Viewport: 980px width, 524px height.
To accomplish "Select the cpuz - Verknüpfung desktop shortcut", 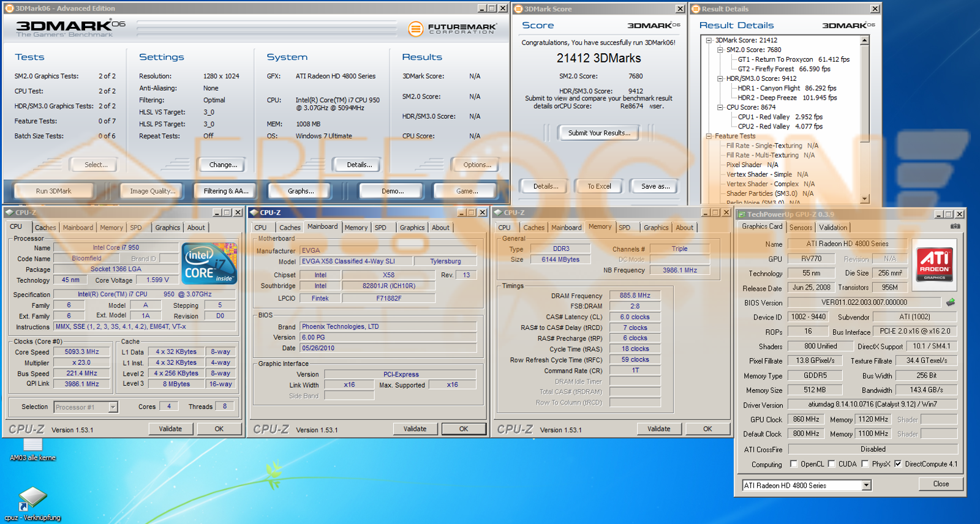I will click(32, 504).
